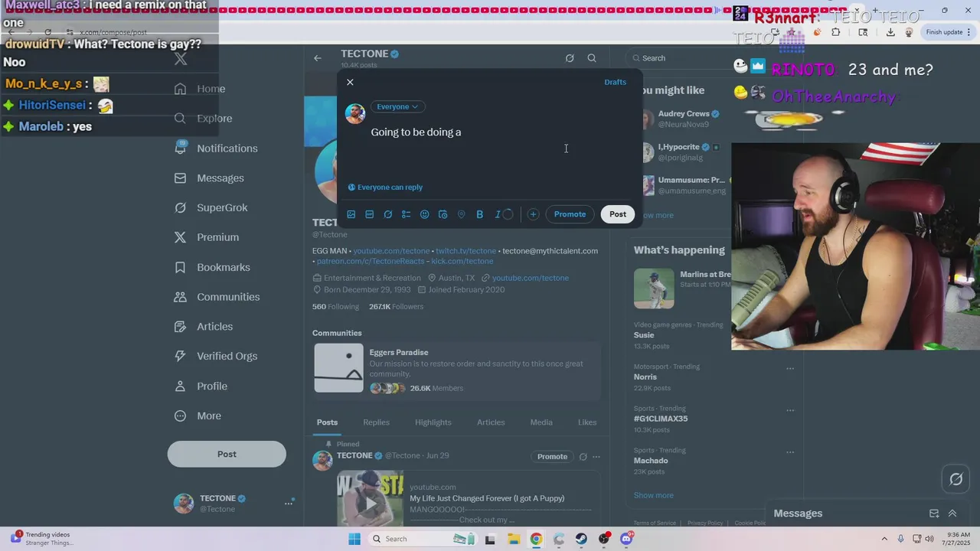980x551 pixels.
Task: Open the Everyone audience dropdown
Action: 397,106
